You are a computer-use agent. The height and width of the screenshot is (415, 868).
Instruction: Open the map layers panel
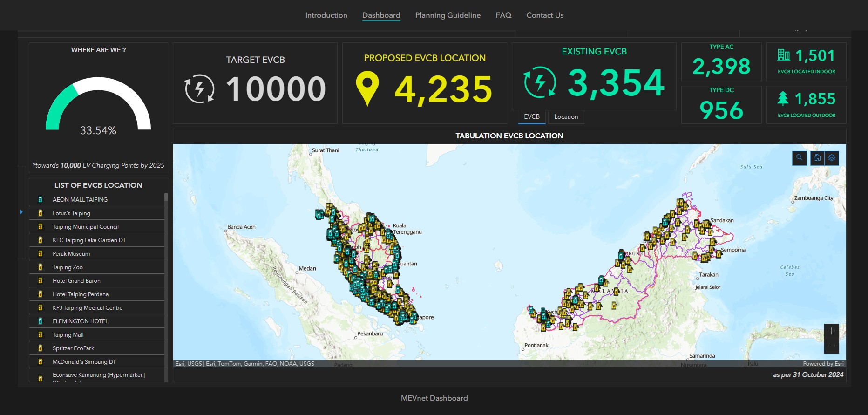[832, 158]
